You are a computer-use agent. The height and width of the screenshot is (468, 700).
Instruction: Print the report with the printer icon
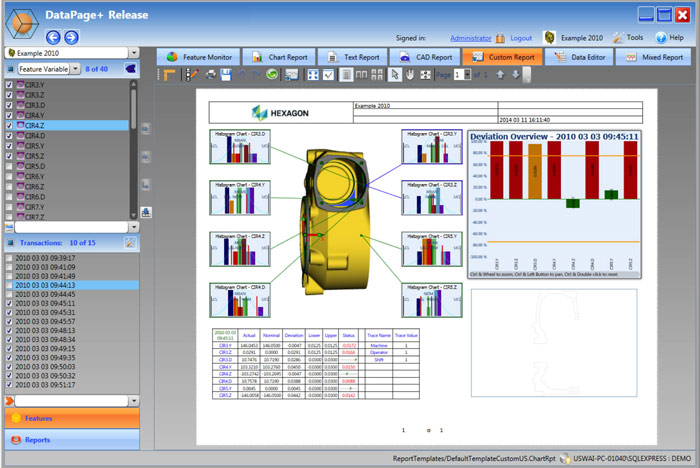tap(211, 75)
